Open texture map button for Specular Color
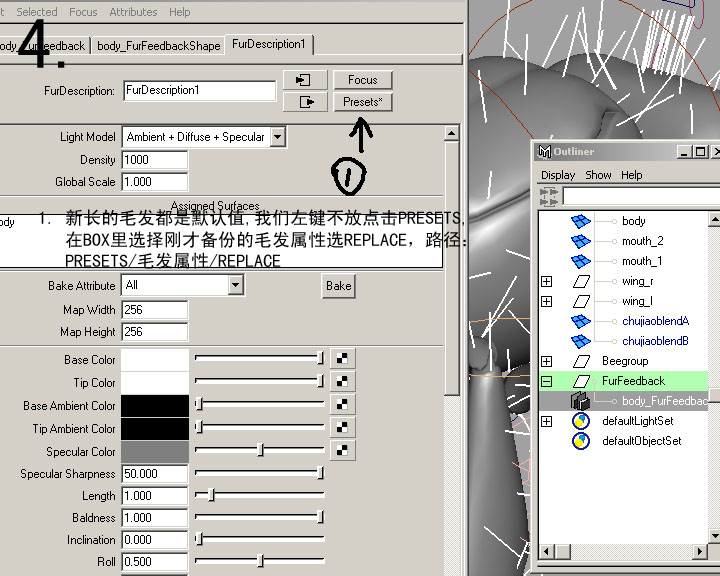 pyautogui.click(x=342, y=450)
